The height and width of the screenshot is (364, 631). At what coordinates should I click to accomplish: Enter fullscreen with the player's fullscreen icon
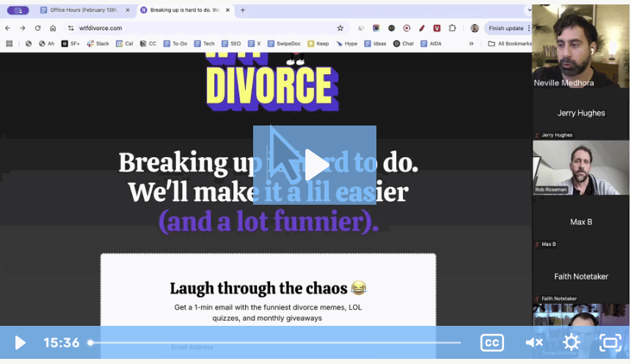[610, 343]
